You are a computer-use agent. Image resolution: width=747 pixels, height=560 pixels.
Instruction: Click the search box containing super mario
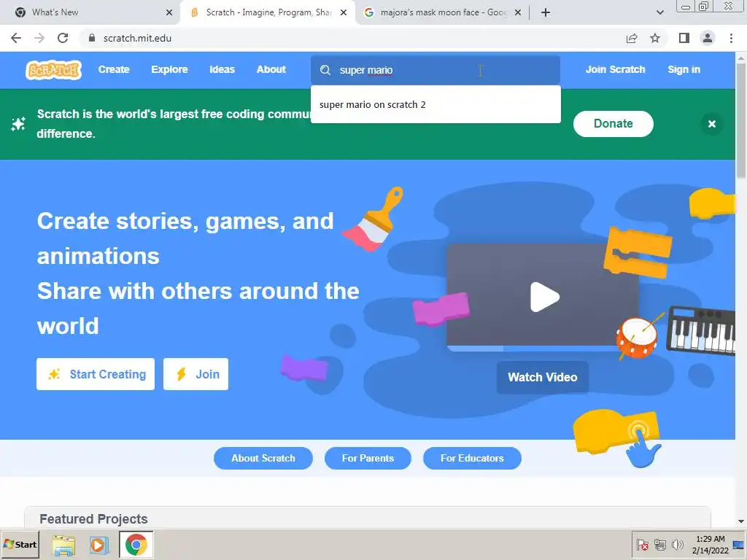point(436,70)
